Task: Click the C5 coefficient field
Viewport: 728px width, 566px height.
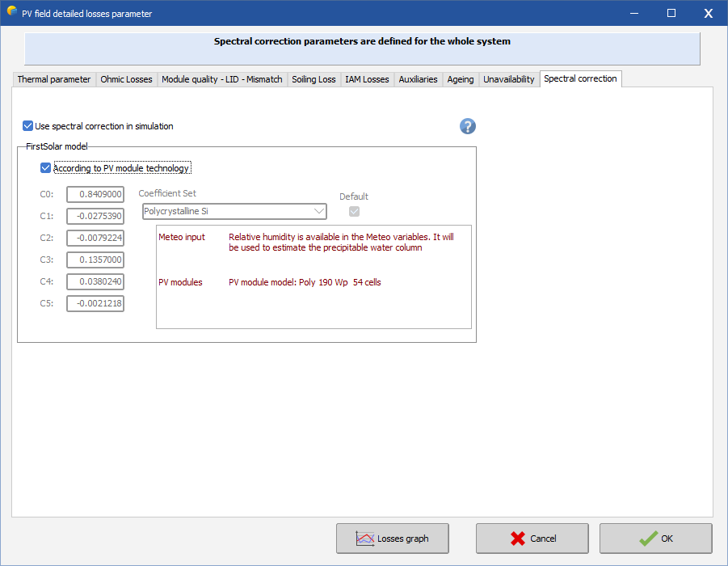Action: (x=95, y=303)
